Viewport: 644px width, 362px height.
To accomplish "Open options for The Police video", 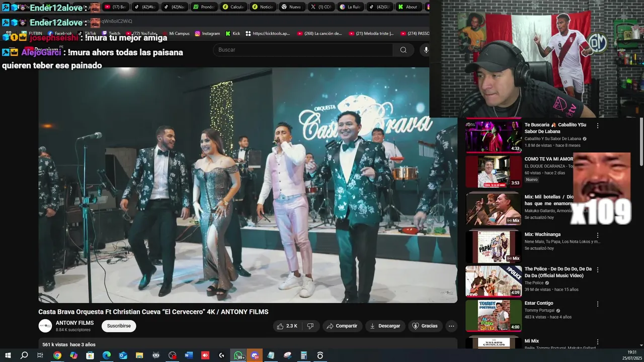I will pyautogui.click(x=598, y=269).
